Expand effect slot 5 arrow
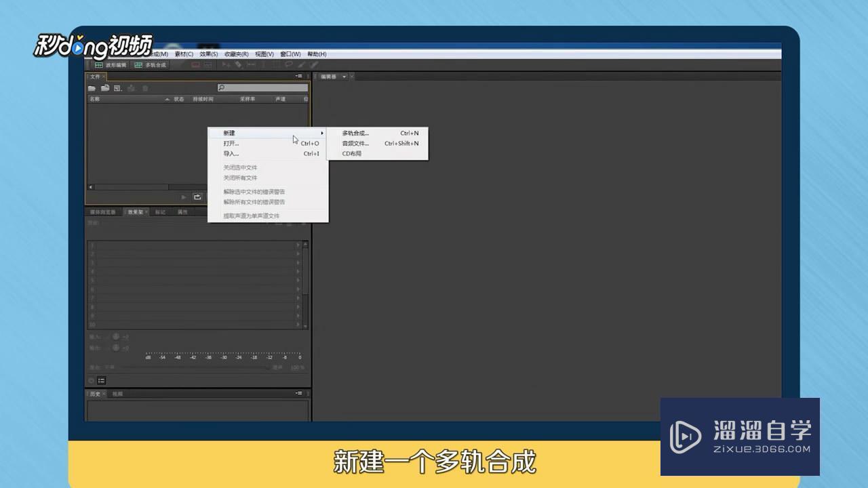 (298, 280)
